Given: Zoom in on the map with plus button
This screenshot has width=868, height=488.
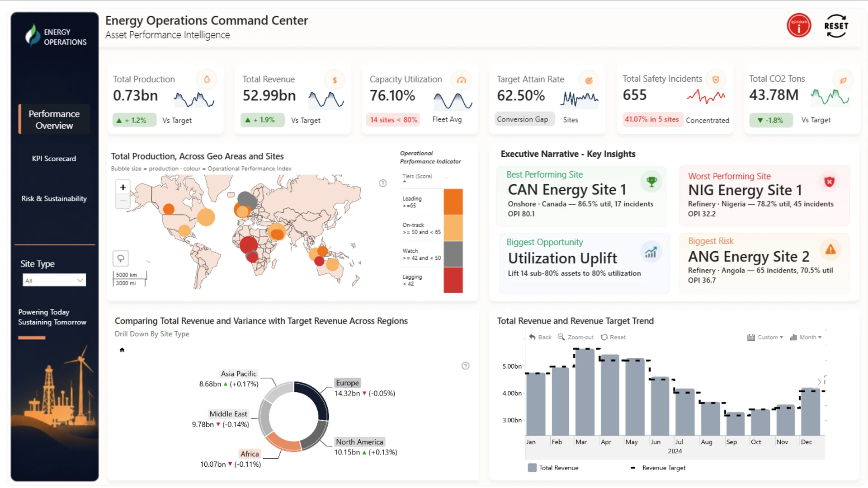Looking at the screenshot, I should coord(123,187).
